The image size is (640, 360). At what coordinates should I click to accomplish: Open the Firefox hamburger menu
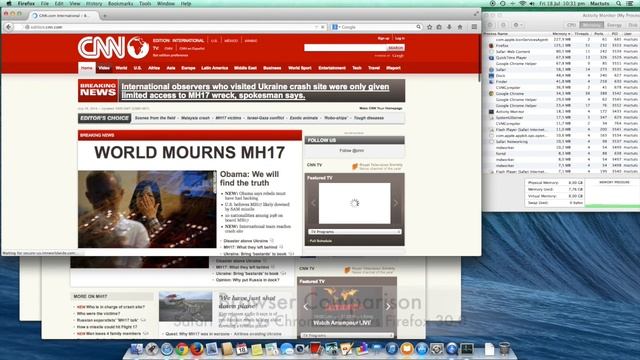pos(474,27)
